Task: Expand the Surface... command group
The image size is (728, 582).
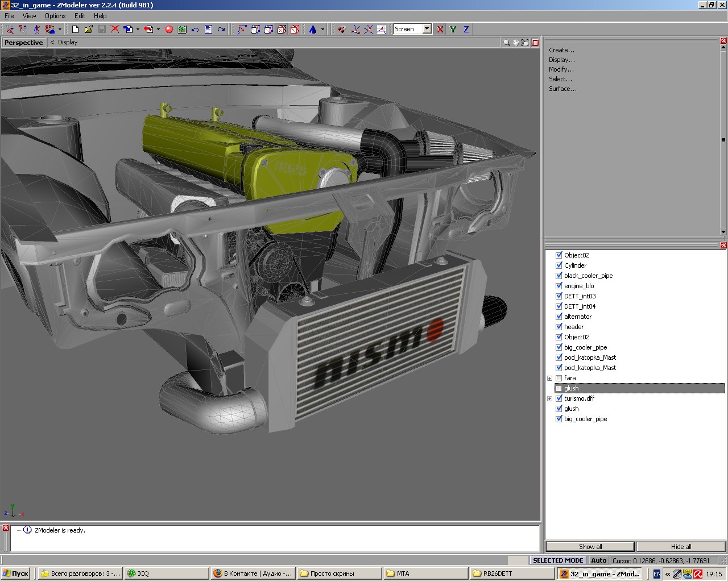Action: 562,89
